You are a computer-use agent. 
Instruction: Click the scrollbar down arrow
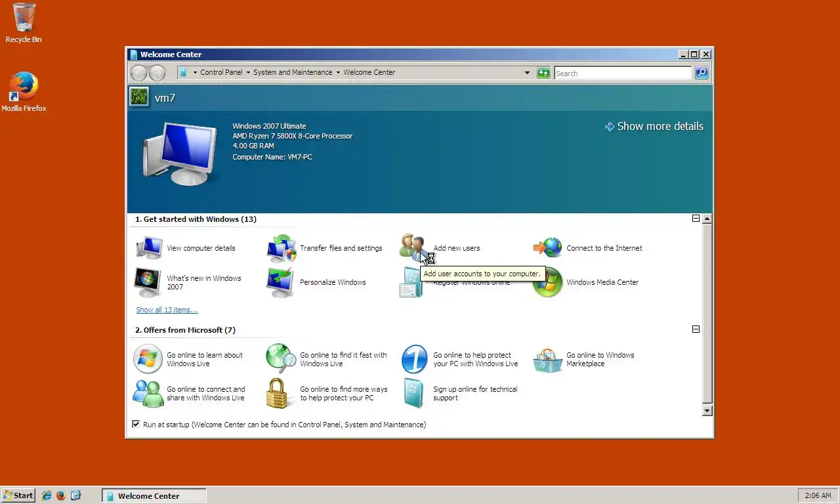coord(707,411)
